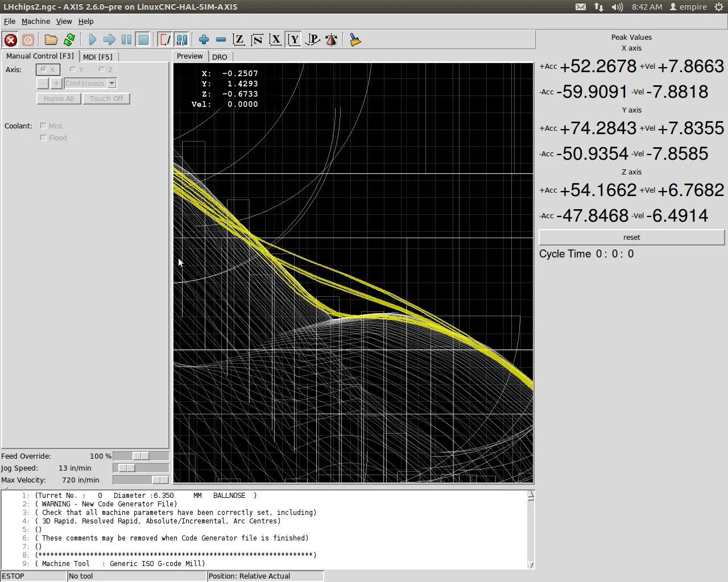Click Position: Relative Actual status
The height and width of the screenshot is (582, 728).
(265, 576)
